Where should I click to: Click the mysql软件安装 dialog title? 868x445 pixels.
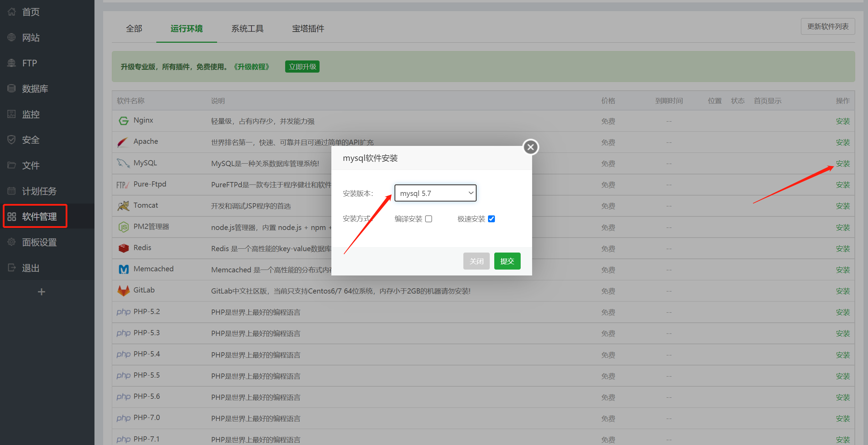pos(370,158)
